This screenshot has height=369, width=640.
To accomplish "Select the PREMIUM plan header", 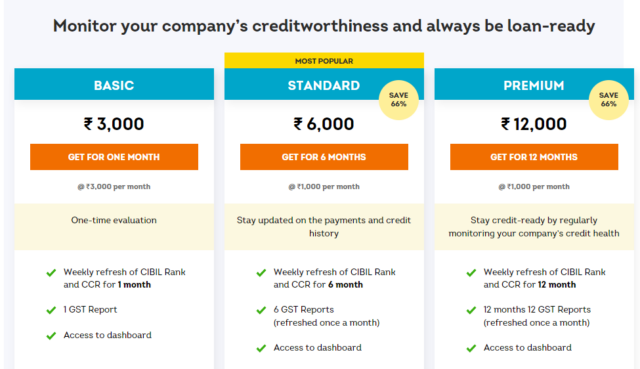I will point(534,84).
